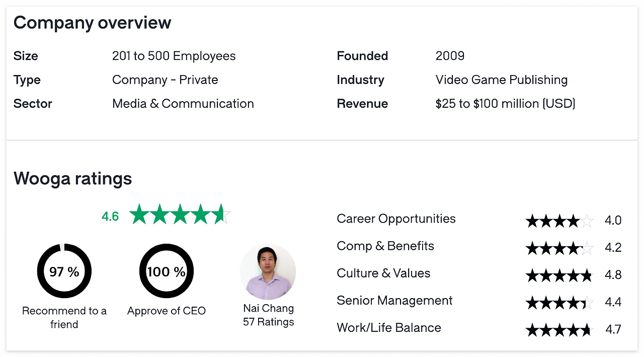Click the Company overview heading
Viewport: 644px width, 357px height.
point(92,23)
